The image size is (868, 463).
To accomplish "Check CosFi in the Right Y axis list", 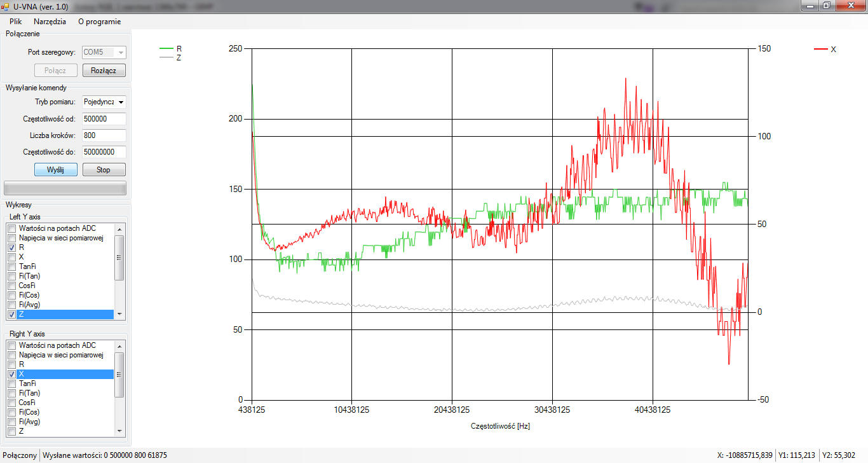I will click(11, 403).
